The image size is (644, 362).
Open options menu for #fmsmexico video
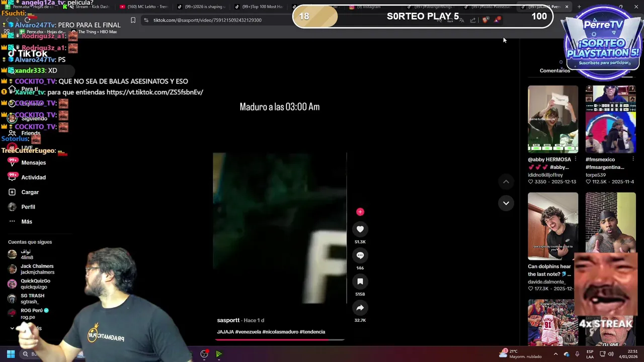point(633,159)
